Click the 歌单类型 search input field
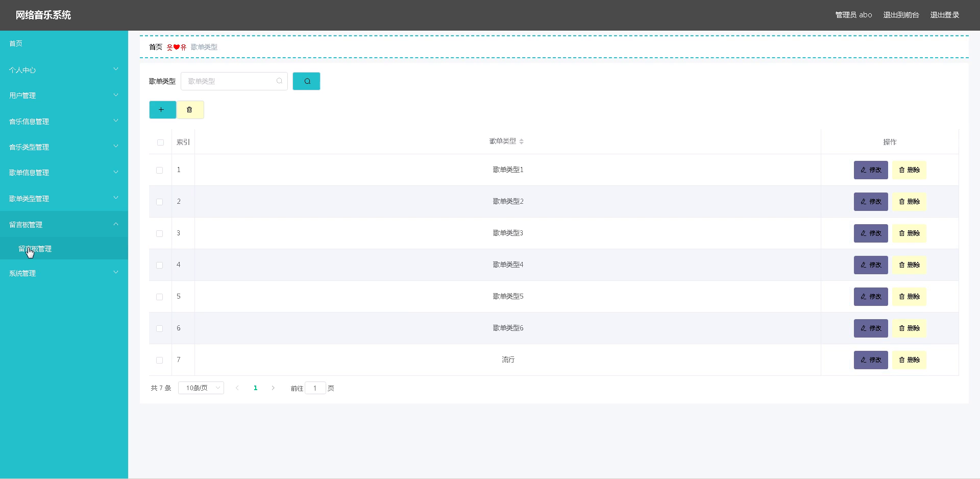 click(234, 81)
